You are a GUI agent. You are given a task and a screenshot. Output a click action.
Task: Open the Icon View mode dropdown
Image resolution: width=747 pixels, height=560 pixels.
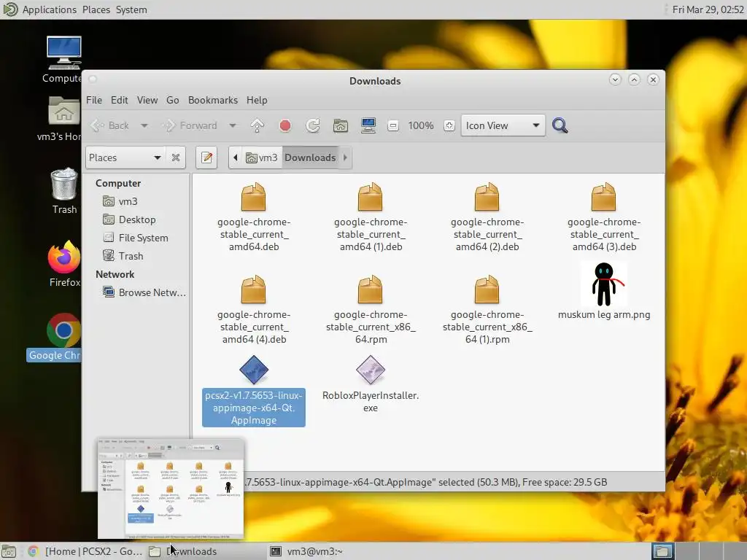point(503,125)
